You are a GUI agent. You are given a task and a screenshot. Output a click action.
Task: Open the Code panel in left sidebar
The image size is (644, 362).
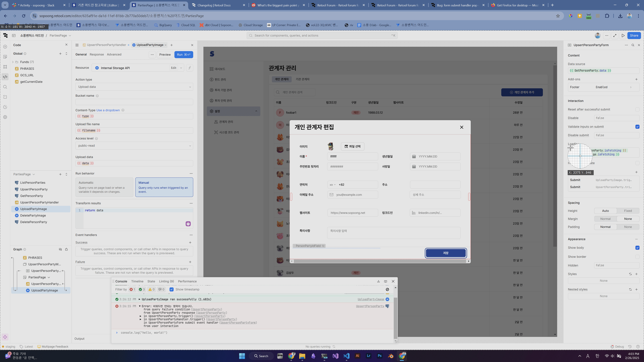[5, 77]
